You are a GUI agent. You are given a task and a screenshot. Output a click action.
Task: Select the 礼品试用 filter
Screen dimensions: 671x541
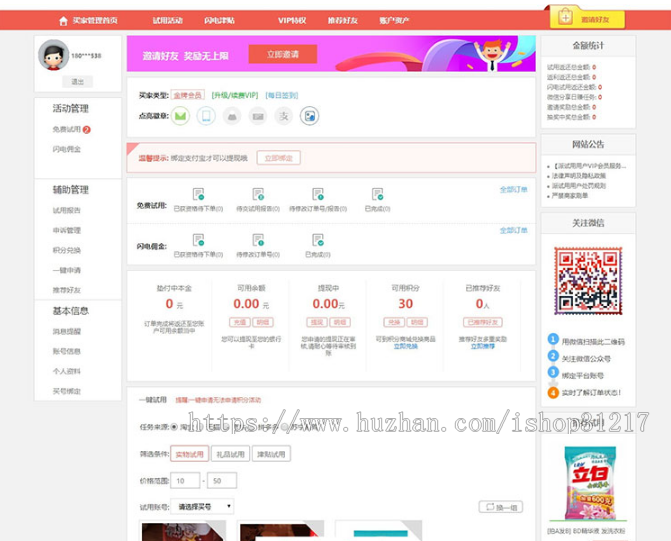point(231,454)
